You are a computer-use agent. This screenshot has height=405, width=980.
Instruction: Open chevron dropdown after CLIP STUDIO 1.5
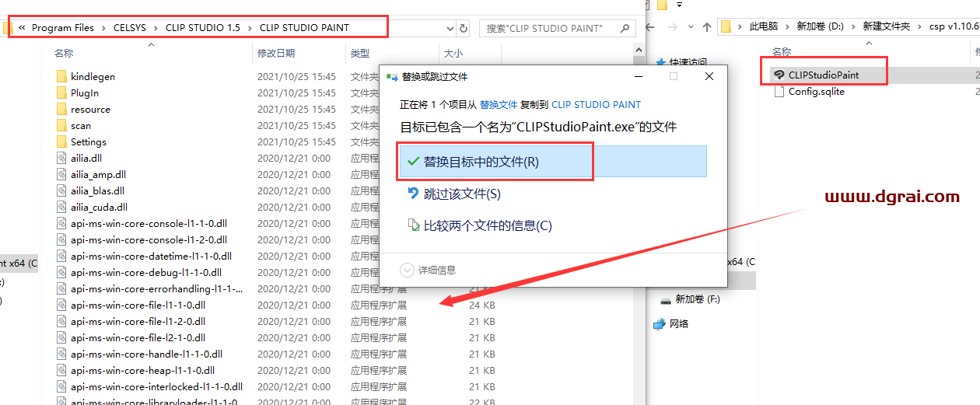click(x=249, y=28)
